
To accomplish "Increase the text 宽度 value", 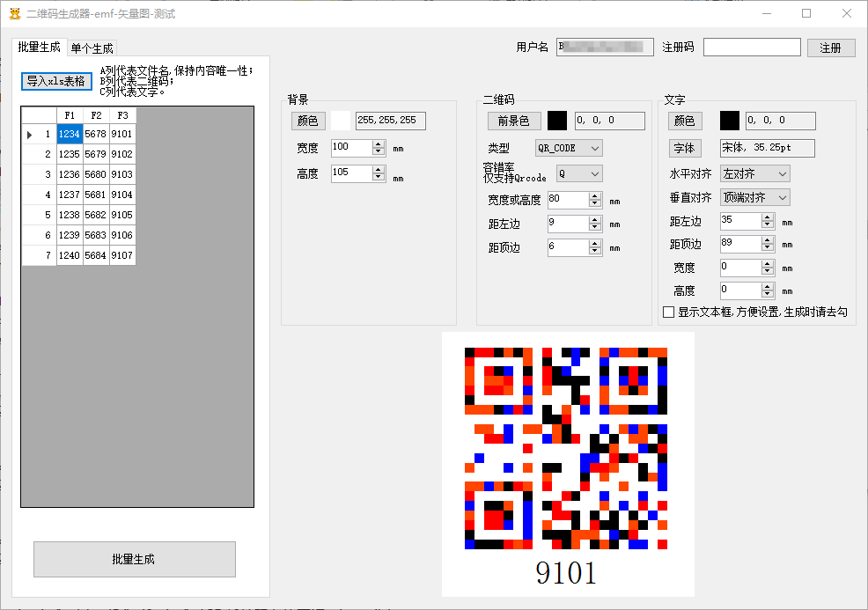I will click(x=768, y=264).
